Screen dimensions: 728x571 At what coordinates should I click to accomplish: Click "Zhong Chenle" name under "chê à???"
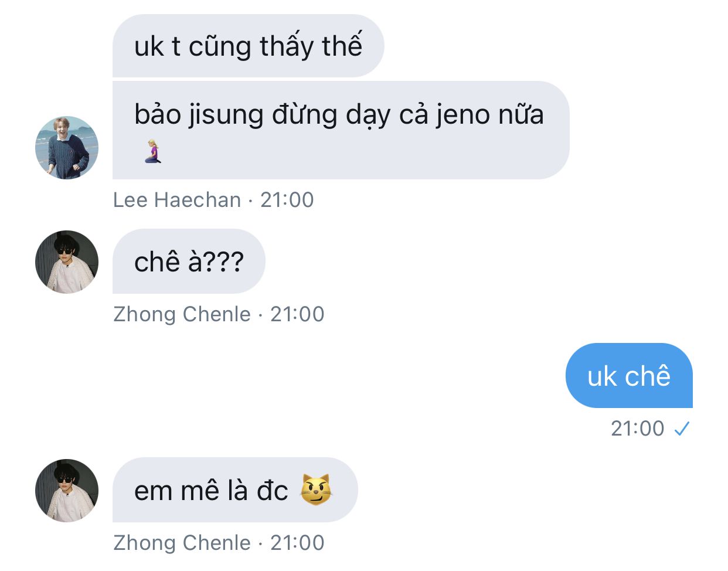182,314
